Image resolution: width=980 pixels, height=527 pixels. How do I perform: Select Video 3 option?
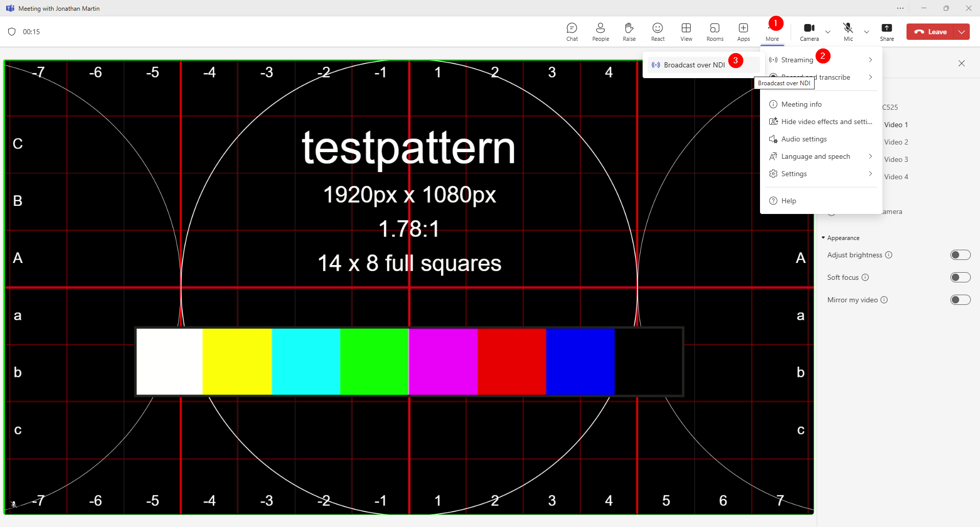pos(896,159)
